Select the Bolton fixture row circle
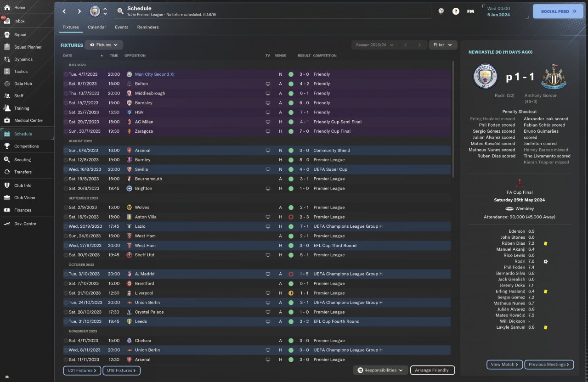This screenshot has height=382, width=588. tap(66, 84)
